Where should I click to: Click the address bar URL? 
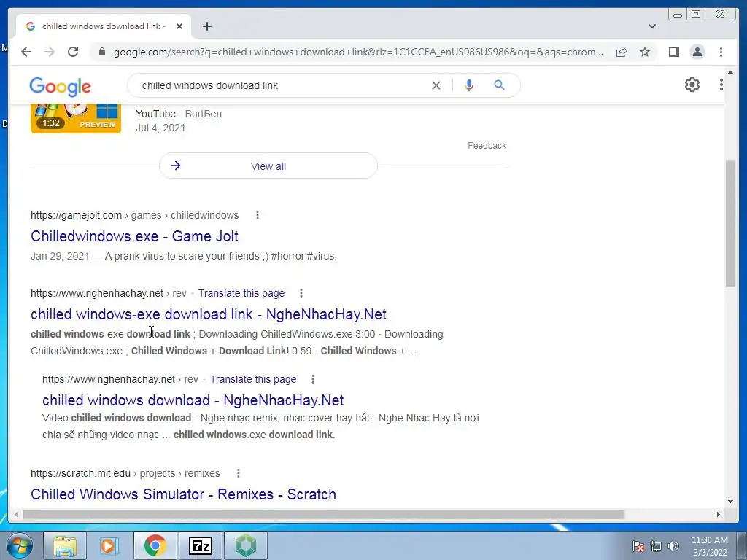coord(358,52)
